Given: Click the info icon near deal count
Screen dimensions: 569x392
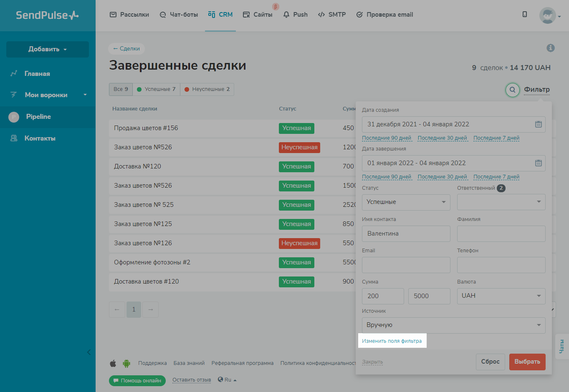Looking at the screenshot, I should coord(551,48).
